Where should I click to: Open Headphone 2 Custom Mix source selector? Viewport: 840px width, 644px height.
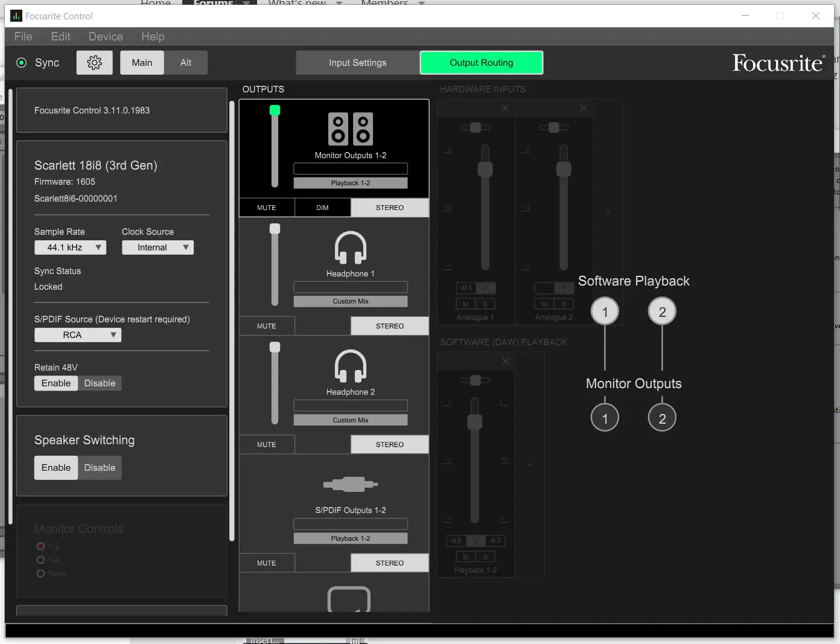click(x=351, y=420)
